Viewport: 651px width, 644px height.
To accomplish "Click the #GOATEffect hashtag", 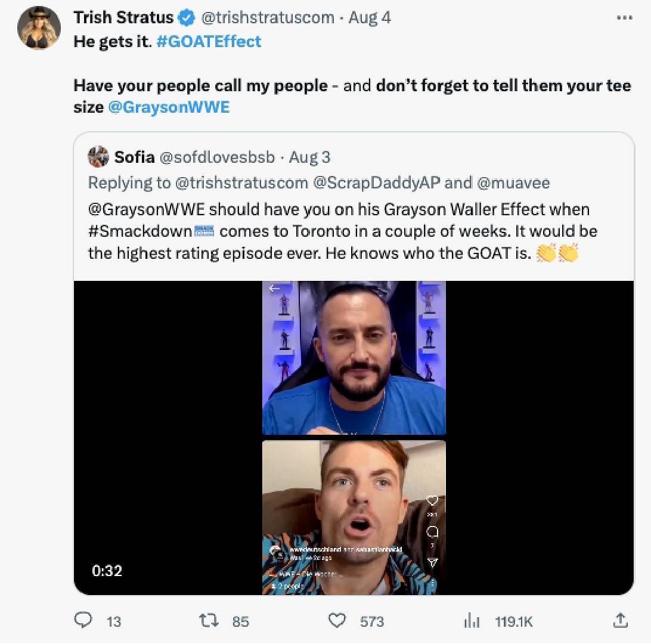I will [209, 41].
